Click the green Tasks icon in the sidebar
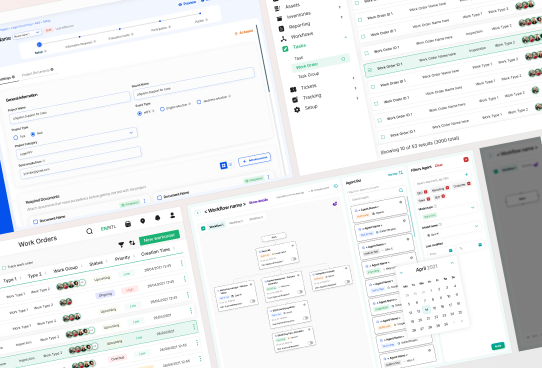542x368 pixels. (285, 49)
